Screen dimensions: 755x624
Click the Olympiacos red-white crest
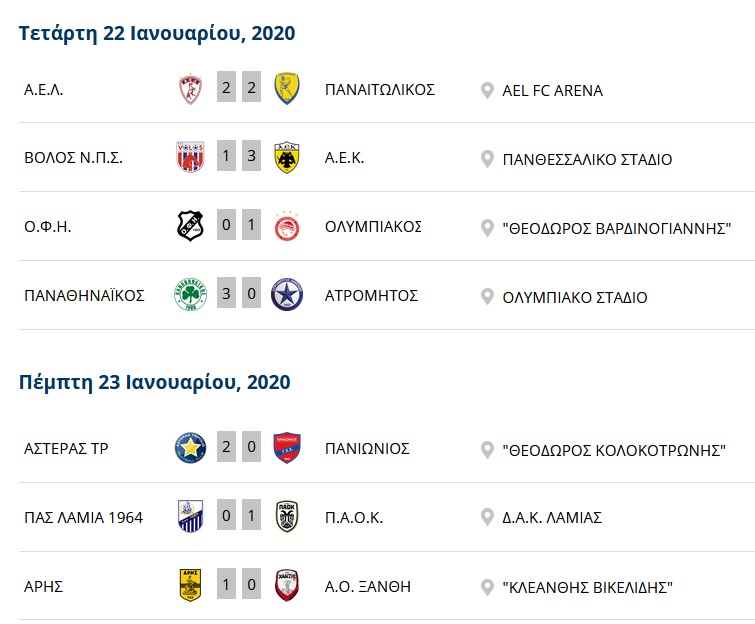tap(287, 227)
